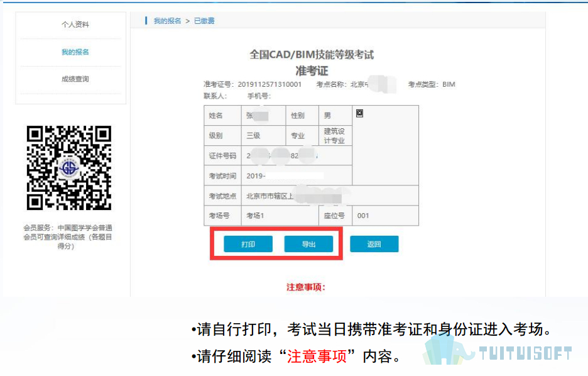The height and width of the screenshot is (376, 588).
Task: Select the 准考证号 number 2019112571310001
Action: click(269, 84)
